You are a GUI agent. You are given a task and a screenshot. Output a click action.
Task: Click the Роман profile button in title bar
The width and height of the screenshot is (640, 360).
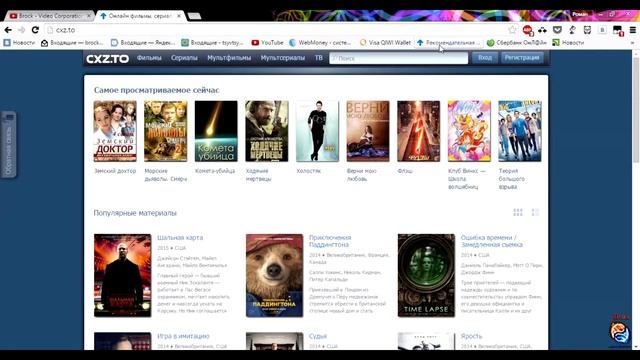(579, 14)
